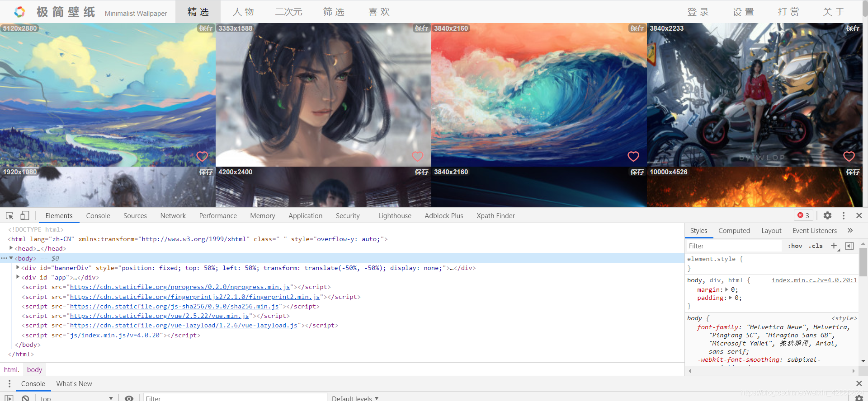Open the Default levels dropdown

pos(355,398)
